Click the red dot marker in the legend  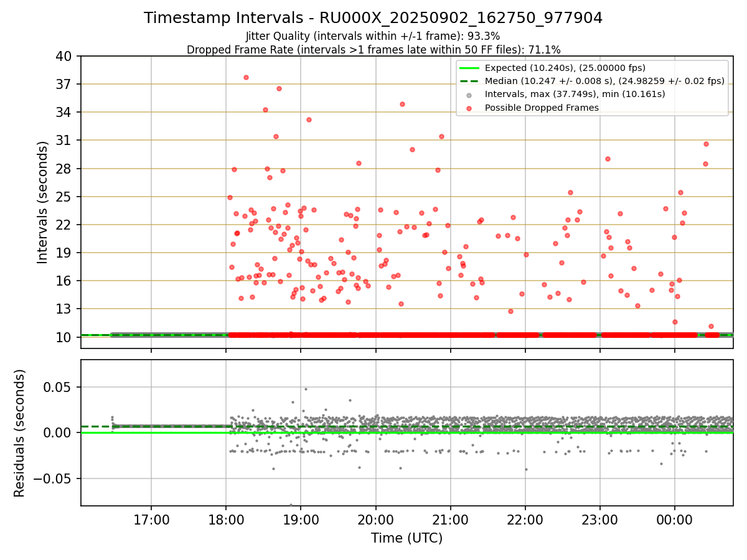pyautogui.click(x=469, y=108)
